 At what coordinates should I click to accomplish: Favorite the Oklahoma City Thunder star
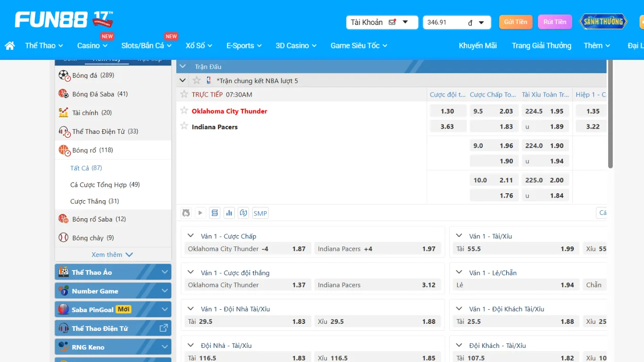pyautogui.click(x=184, y=111)
